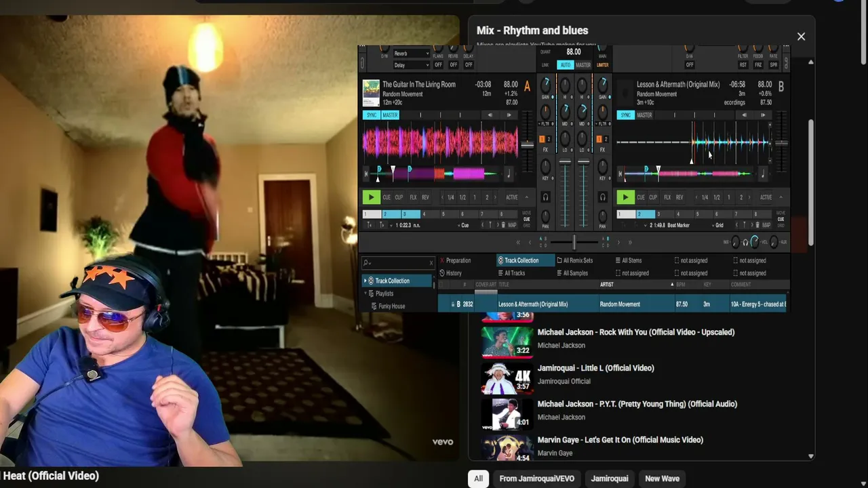Click the Traktor browser search field
This screenshot has width=868, height=488.
tap(398, 263)
